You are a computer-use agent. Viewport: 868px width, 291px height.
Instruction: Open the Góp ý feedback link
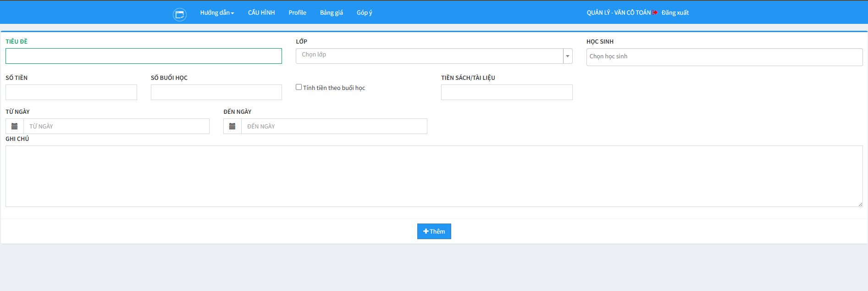[x=364, y=12]
